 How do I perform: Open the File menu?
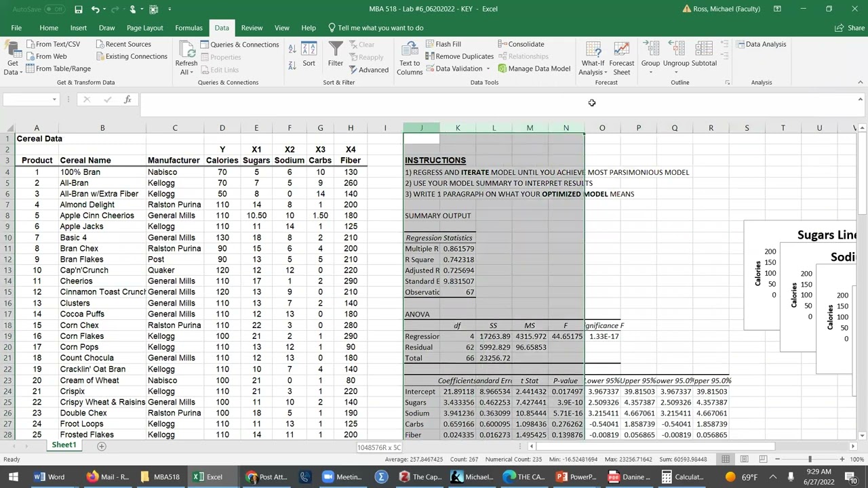pyautogui.click(x=16, y=28)
